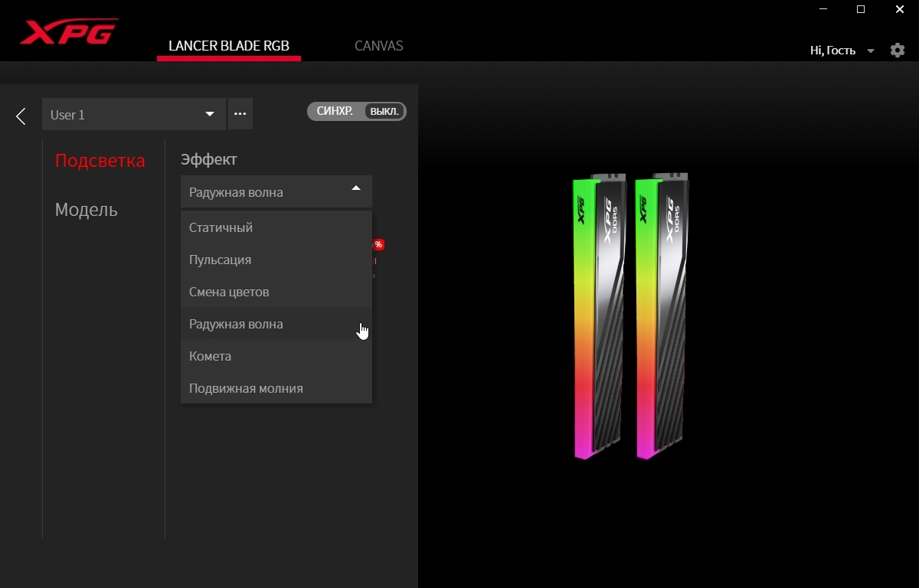This screenshot has height=588, width=919.
Task: Choose the Смена цветов effect
Action: click(276, 292)
